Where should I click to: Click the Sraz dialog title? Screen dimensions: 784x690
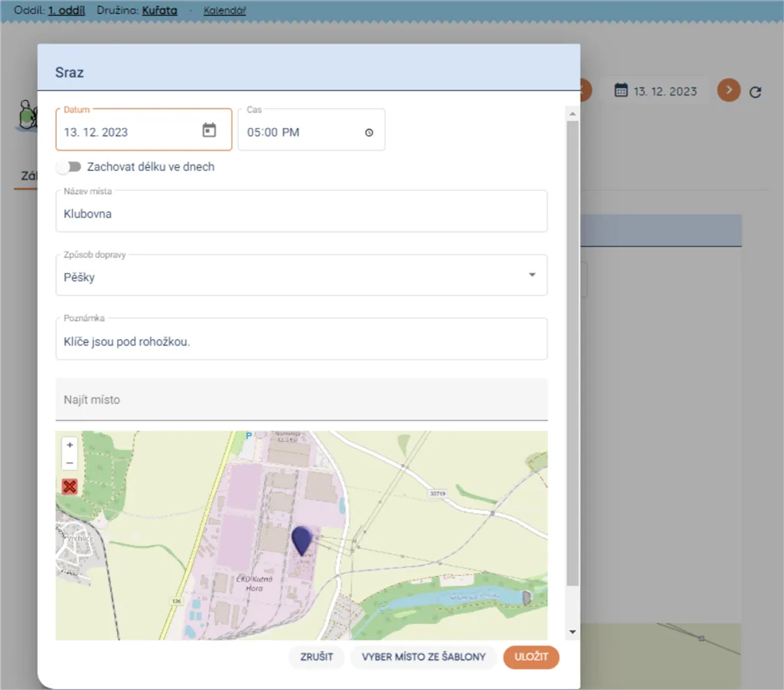tap(70, 73)
